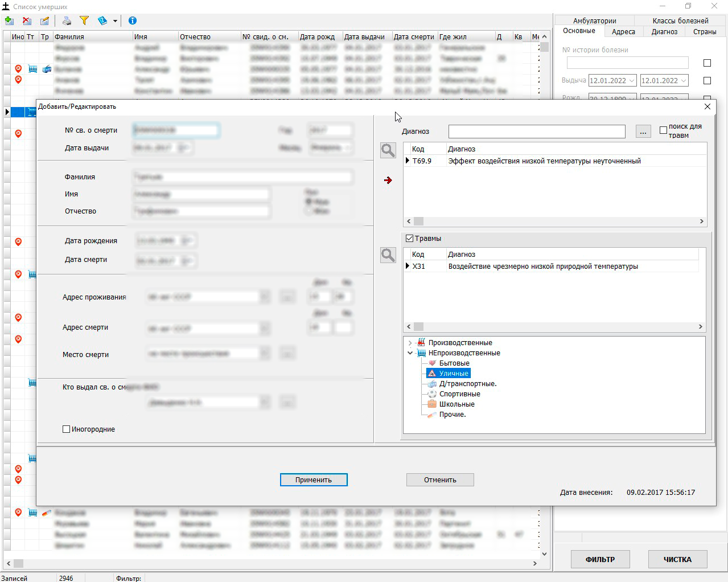Viewport: 728px width, 582px height.
Task: Switch to the Адреса tab
Action: pyautogui.click(x=623, y=32)
